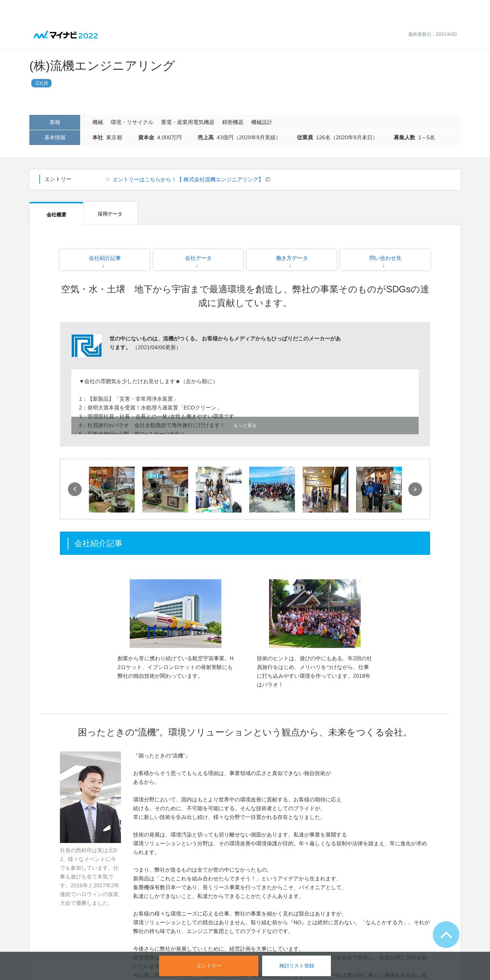Jump to 問い合わせ先 section
The width and height of the screenshot is (490, 980).
tap(385, 260)
